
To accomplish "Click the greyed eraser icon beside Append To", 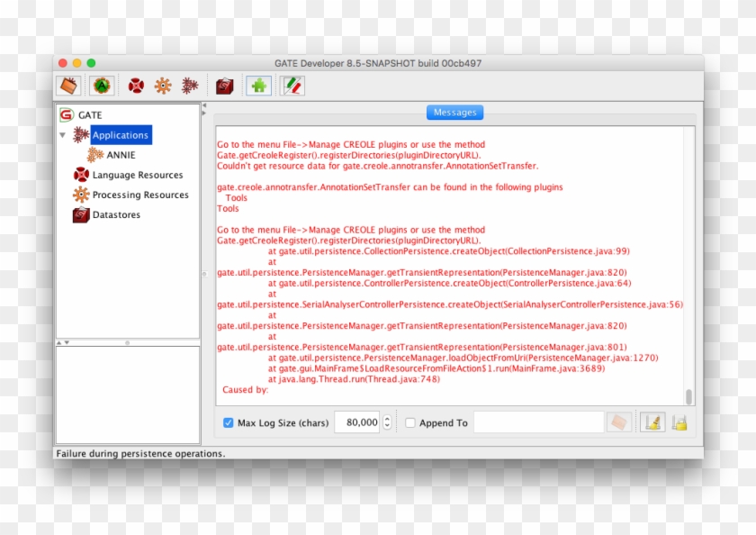I will point(619,422).
